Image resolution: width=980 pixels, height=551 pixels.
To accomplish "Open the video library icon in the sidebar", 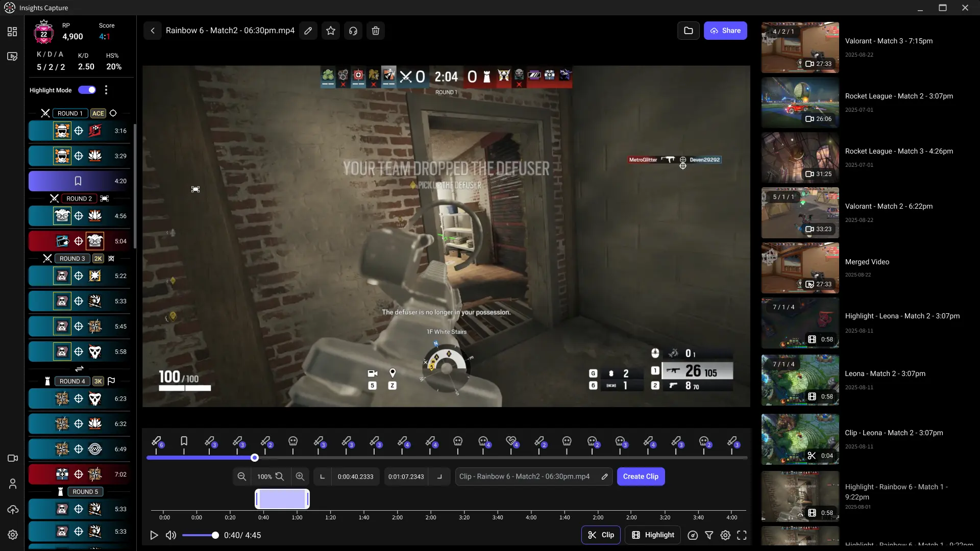I will 12,56.
